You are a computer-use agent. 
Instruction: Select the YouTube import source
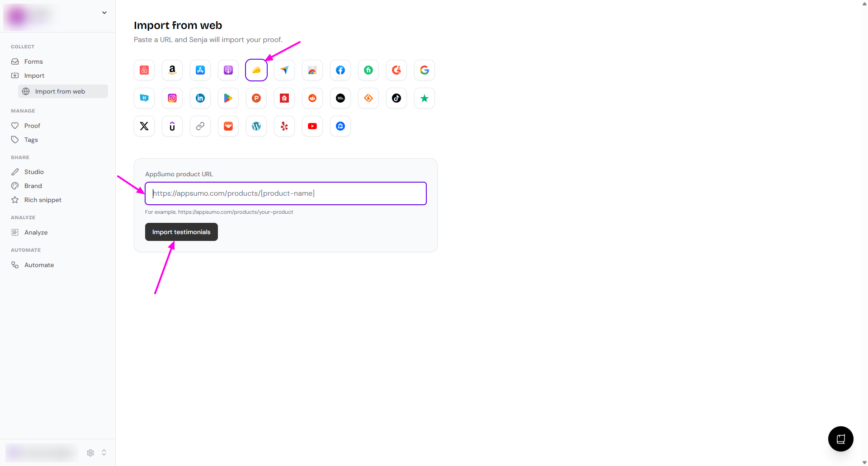312,126
